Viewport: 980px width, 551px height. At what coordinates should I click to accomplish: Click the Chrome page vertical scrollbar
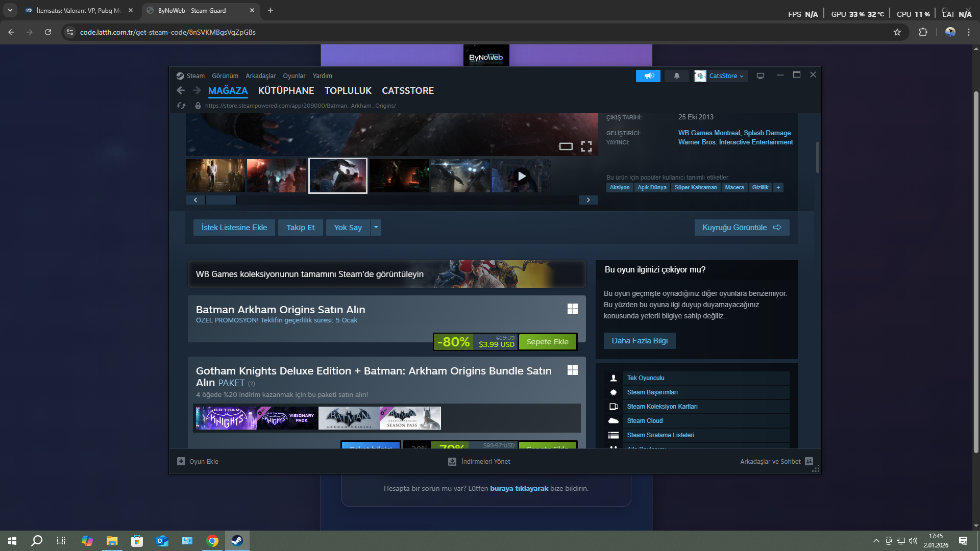tap(976, 272)
